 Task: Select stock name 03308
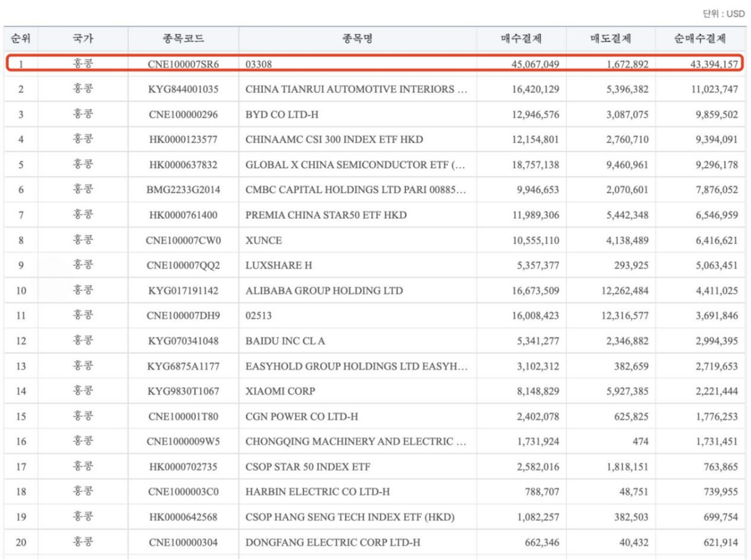pyautogui.click(x=259, y=64)
